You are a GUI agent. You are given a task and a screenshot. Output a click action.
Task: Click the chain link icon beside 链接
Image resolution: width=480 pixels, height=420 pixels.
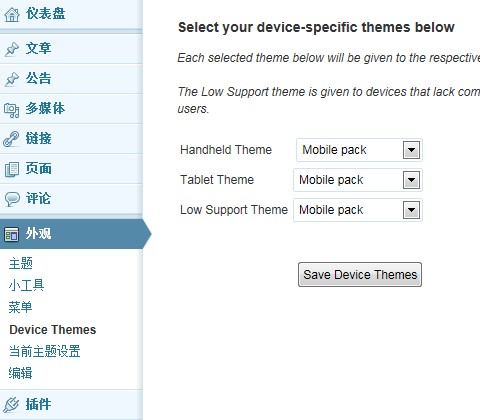(12, 139)
